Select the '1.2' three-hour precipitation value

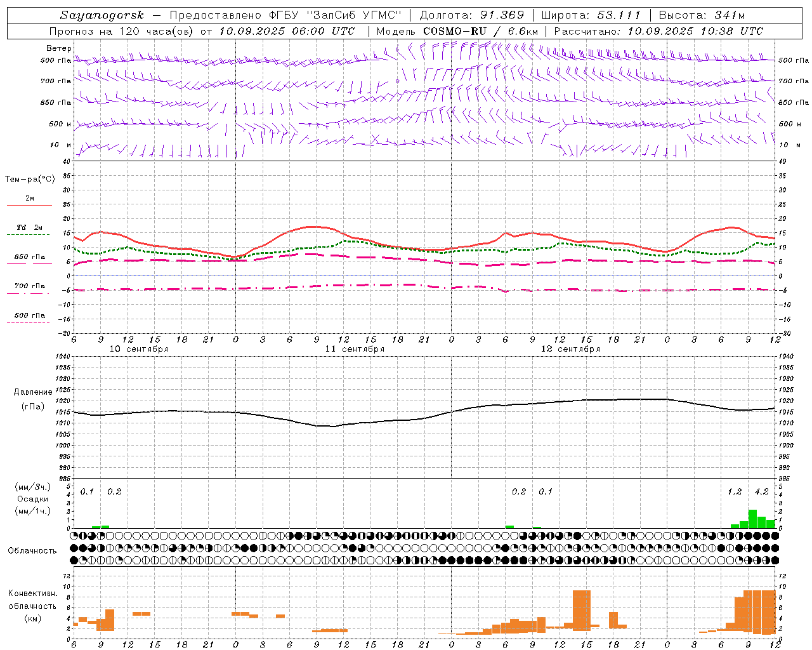(735, 492)
